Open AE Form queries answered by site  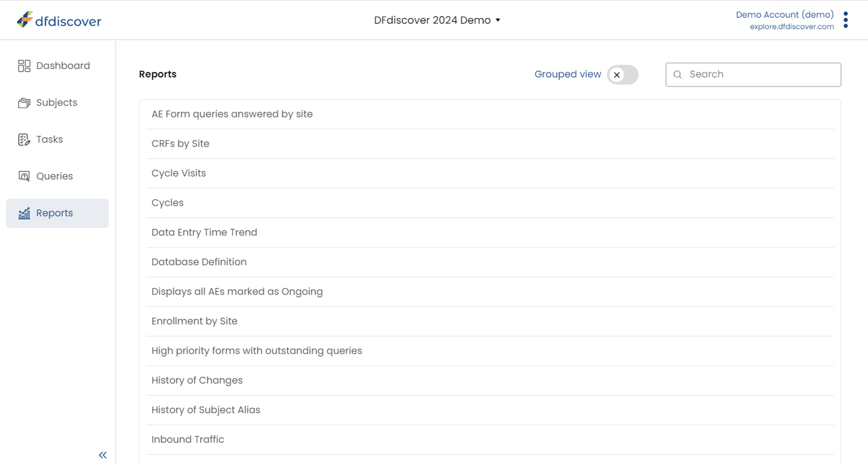490,114
